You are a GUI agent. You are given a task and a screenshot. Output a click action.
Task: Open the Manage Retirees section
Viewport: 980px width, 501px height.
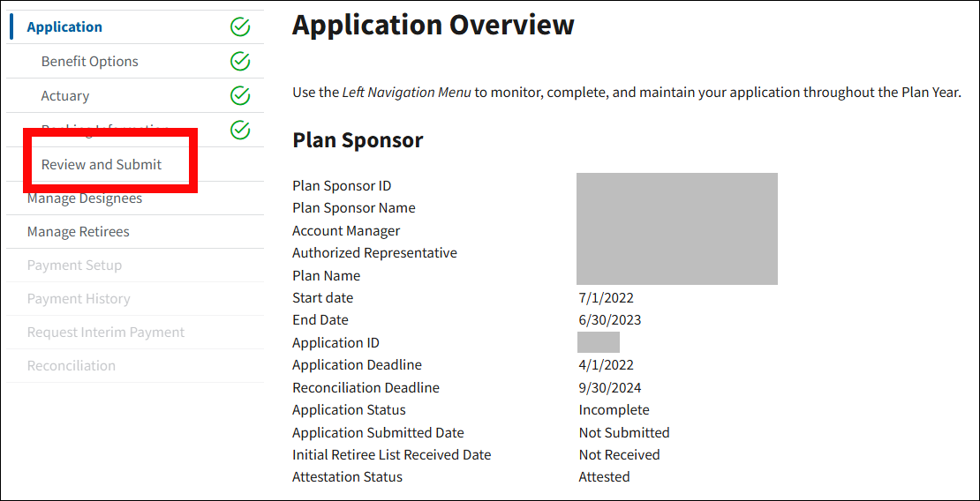point(78,232)
